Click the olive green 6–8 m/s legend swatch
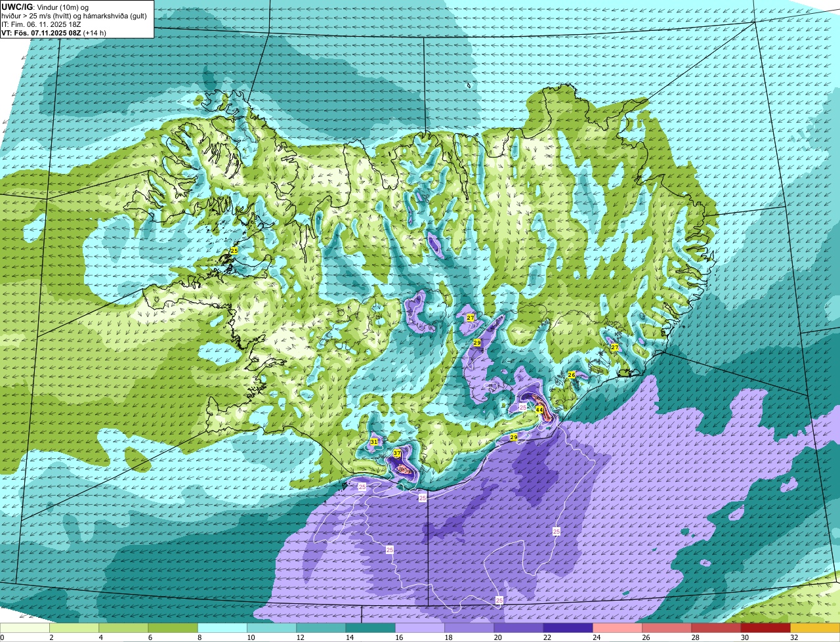This screenshot has width=840, height=642. [173, 628]
